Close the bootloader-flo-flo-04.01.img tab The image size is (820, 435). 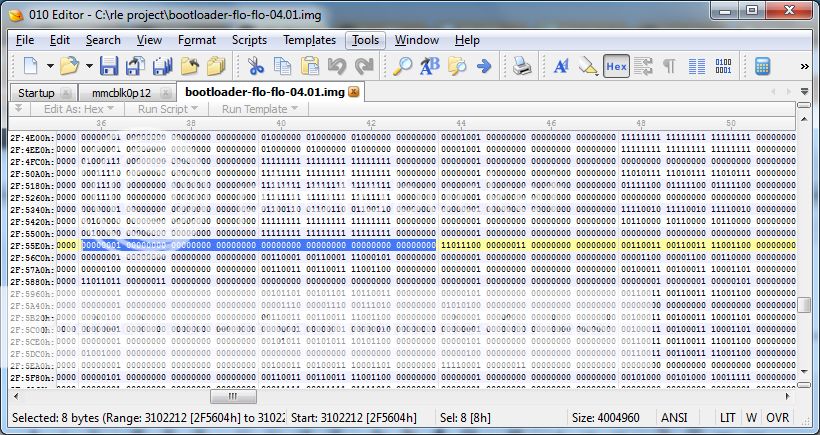click(x=353, y=92)
